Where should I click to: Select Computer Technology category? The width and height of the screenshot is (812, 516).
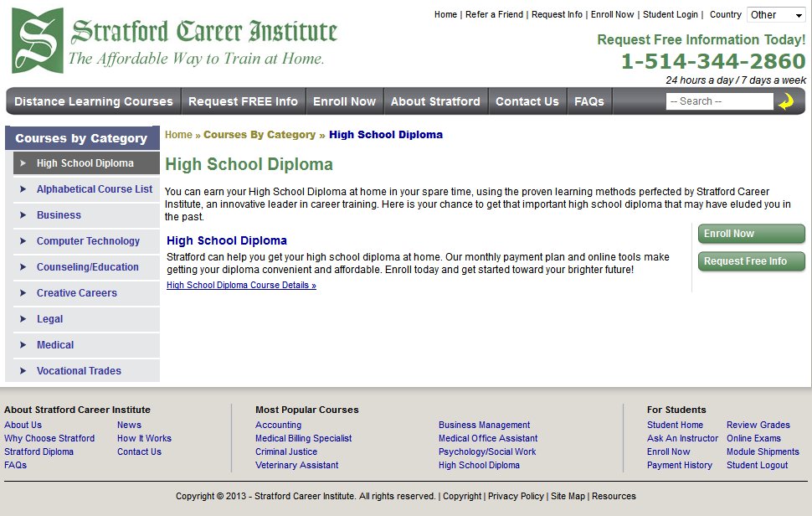[x=88, y=241]
